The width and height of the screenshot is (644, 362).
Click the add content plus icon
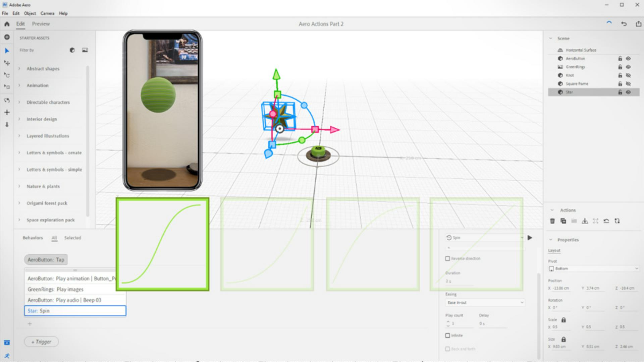pos(7,37)
